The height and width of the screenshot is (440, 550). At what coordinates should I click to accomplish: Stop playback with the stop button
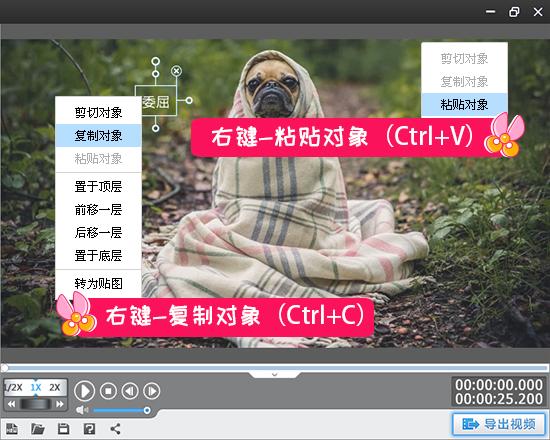click(108, 391)
